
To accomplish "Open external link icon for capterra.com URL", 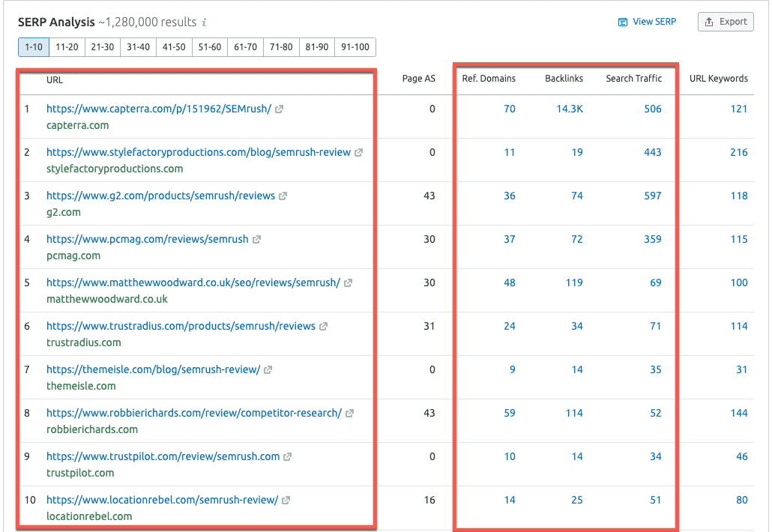I will pyautogui.click(x=280, y=109).
